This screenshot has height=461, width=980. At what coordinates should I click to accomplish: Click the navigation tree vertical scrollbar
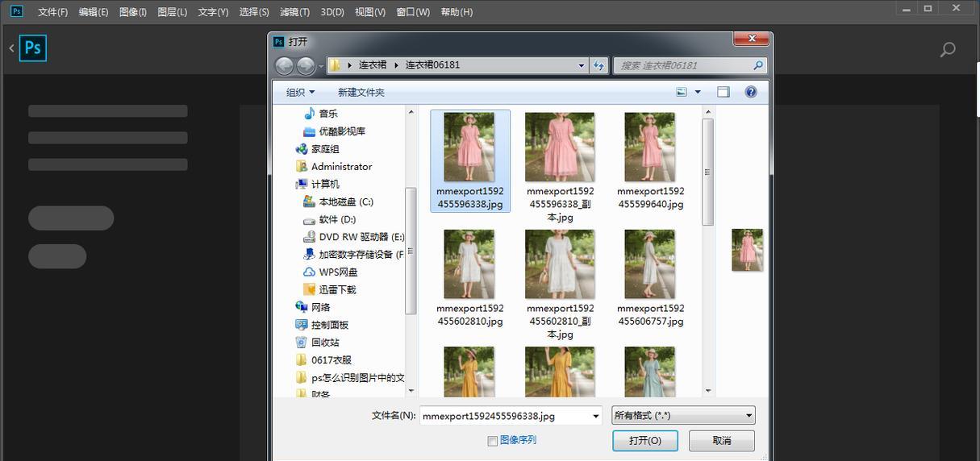pos(411,251)
